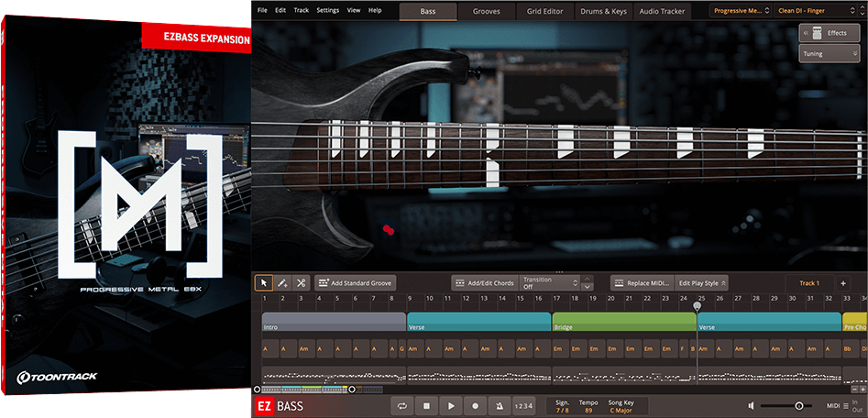Click the Add/Edit Chords button

click(485, 283)
